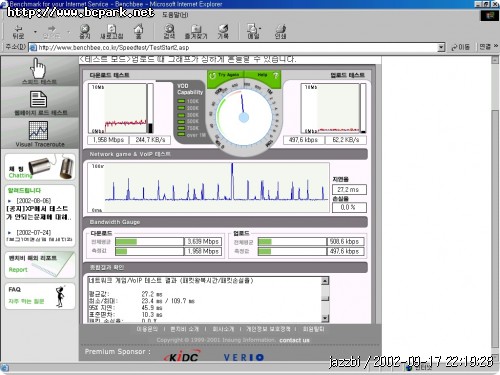Click the Back arrow toolbar icon

18,31
